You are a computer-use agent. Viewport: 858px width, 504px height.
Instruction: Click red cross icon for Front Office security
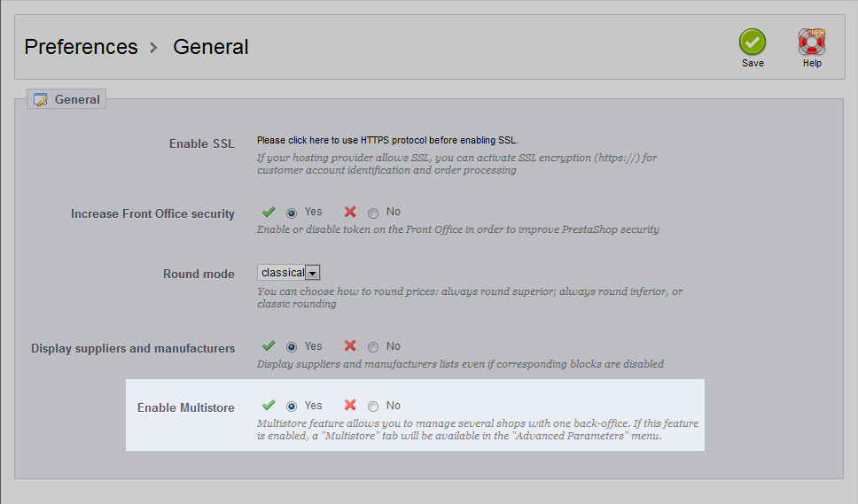pos(350,212)
